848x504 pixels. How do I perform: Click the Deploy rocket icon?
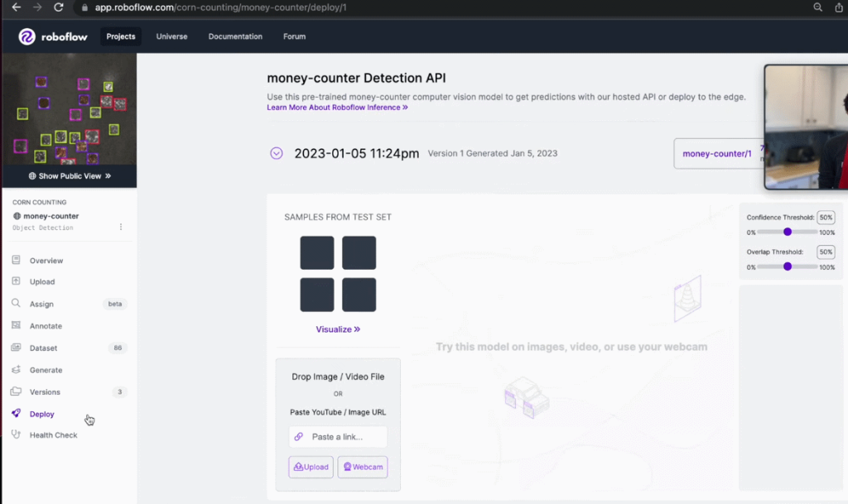click(x=17, y=413)
